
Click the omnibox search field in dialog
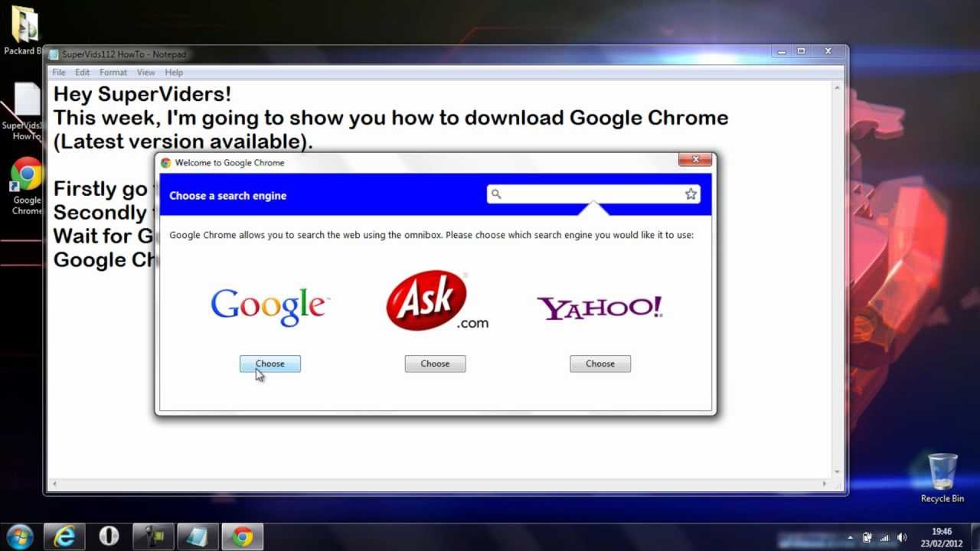593,194
